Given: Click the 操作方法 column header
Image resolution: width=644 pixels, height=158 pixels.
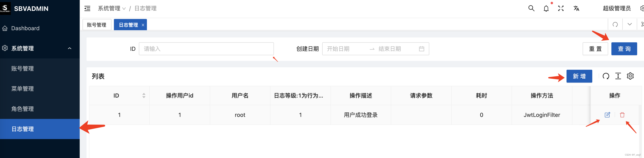Looking at the screenshot, I should click(542, 95).
